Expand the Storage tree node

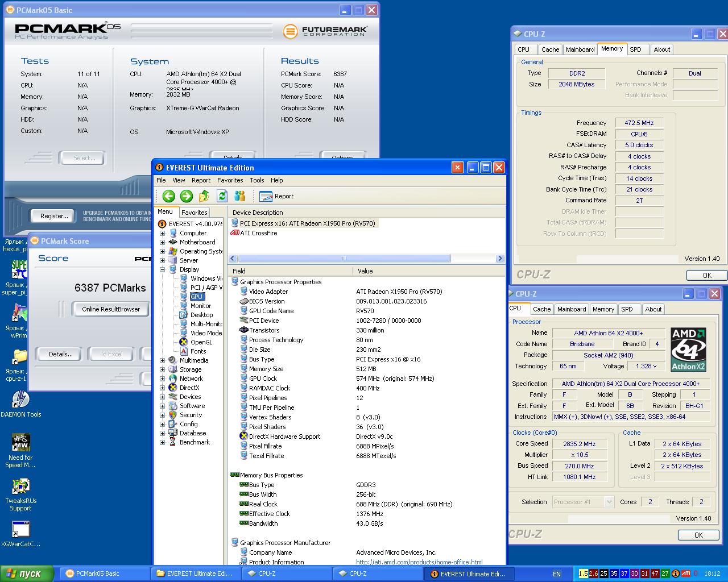162,369
